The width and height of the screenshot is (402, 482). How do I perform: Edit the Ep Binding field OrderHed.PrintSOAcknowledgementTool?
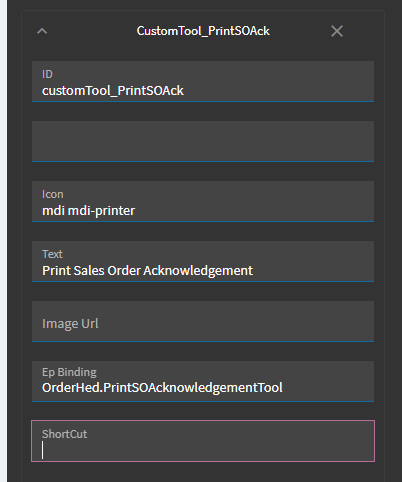click(203, 381)
